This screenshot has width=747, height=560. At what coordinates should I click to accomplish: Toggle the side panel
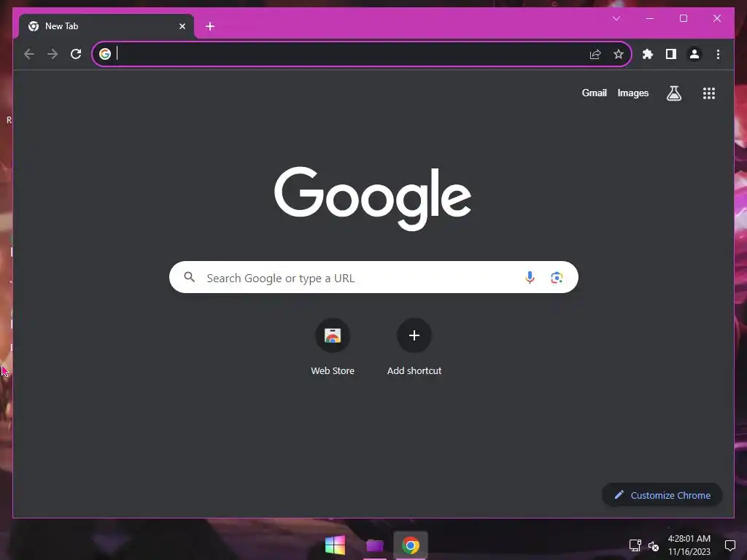point(671,54)
